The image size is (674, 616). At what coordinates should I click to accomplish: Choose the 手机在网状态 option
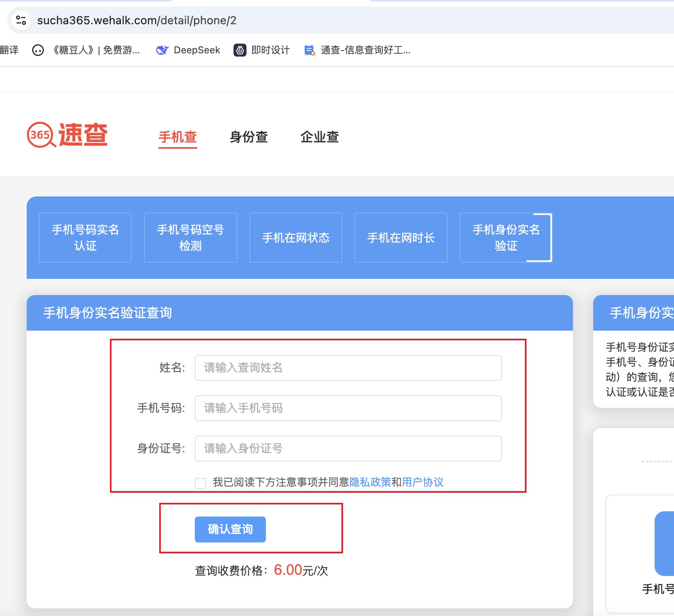(296, 238)
